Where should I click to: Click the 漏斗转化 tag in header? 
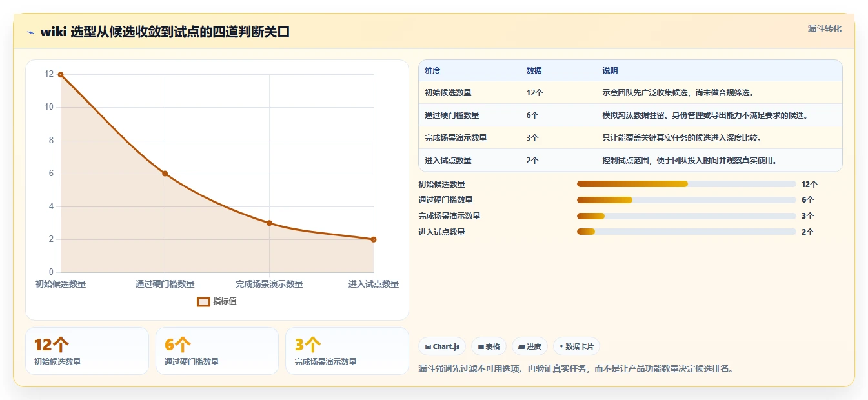[x=824, y=28]
